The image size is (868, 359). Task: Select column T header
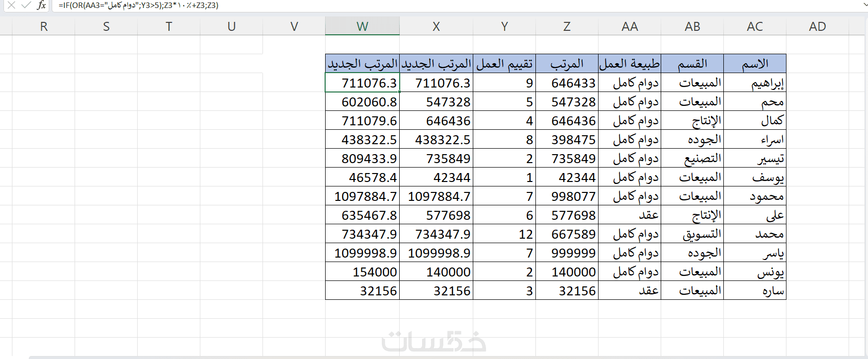(169, 26)
